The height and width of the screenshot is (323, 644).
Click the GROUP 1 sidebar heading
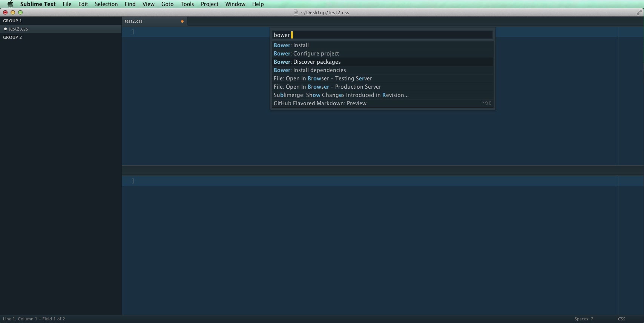(12, 21)
